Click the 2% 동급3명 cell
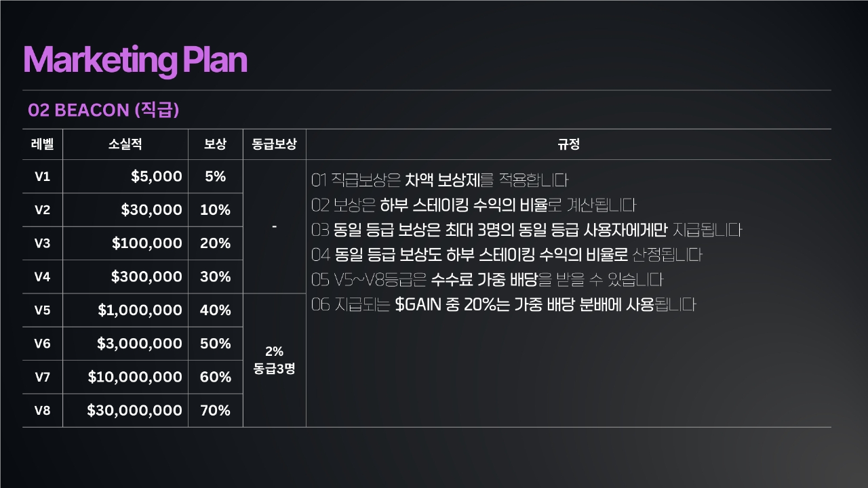 tap(274, 361)
